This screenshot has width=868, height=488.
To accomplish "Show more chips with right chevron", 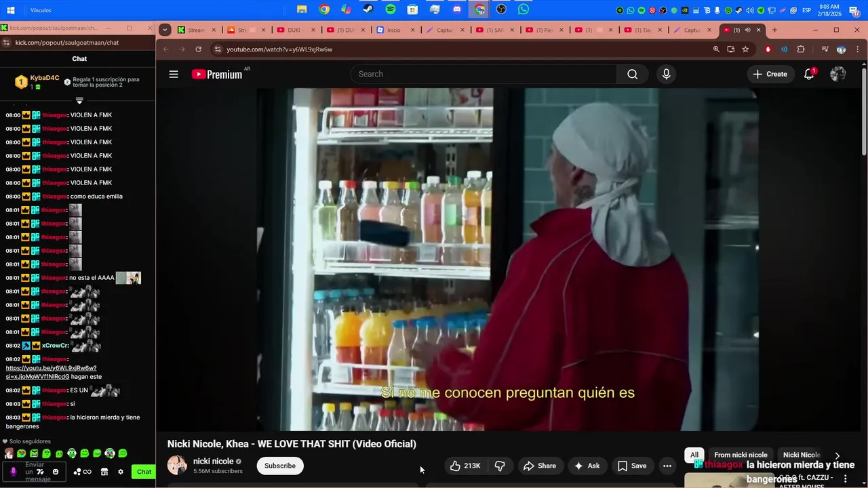I will point(837,455).
